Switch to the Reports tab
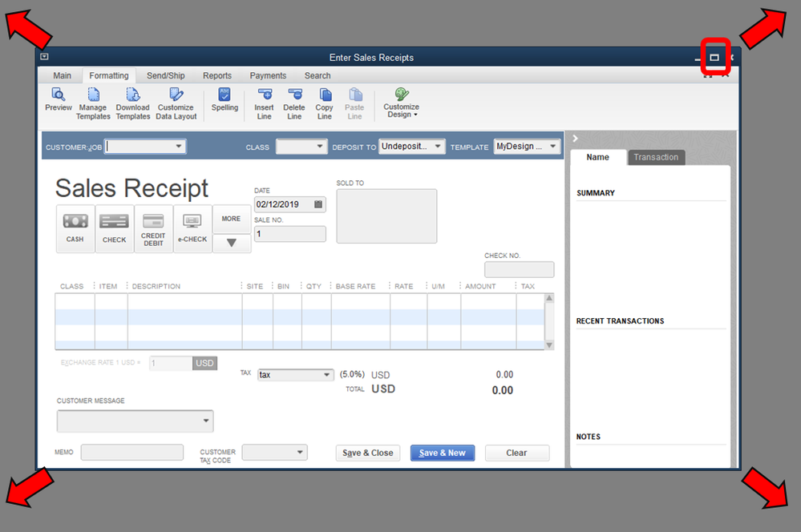Viewport: 801px width, 532px height. click(217, 75)
